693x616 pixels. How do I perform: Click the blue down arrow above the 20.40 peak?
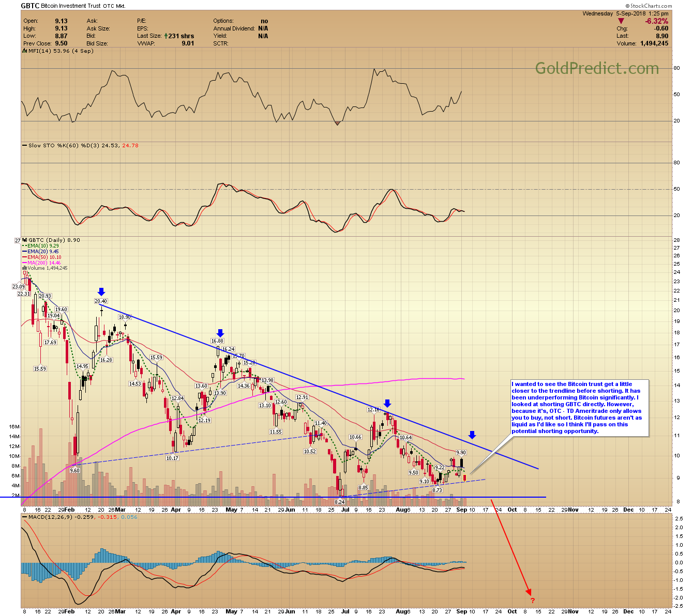(x=102, y=291)
